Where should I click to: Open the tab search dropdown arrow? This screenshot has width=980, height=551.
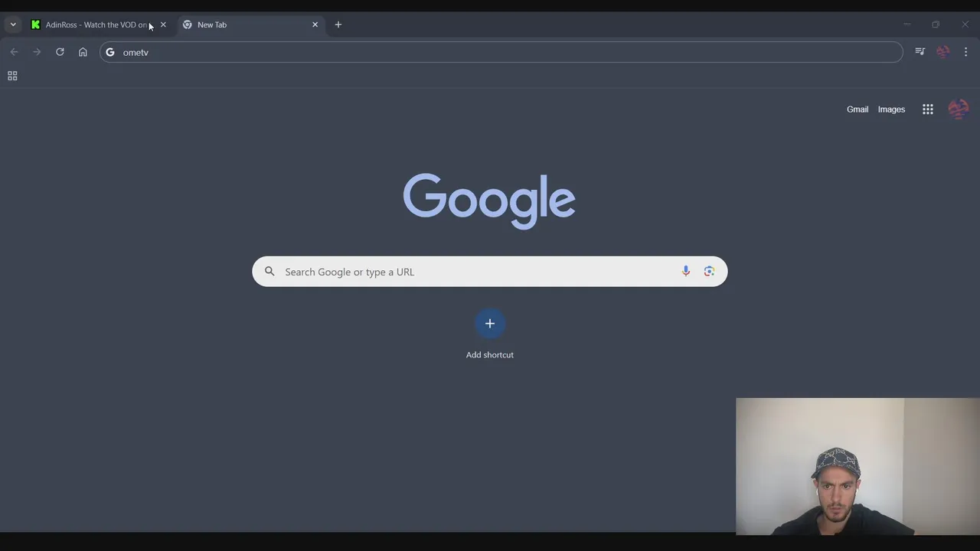point(13,24)
